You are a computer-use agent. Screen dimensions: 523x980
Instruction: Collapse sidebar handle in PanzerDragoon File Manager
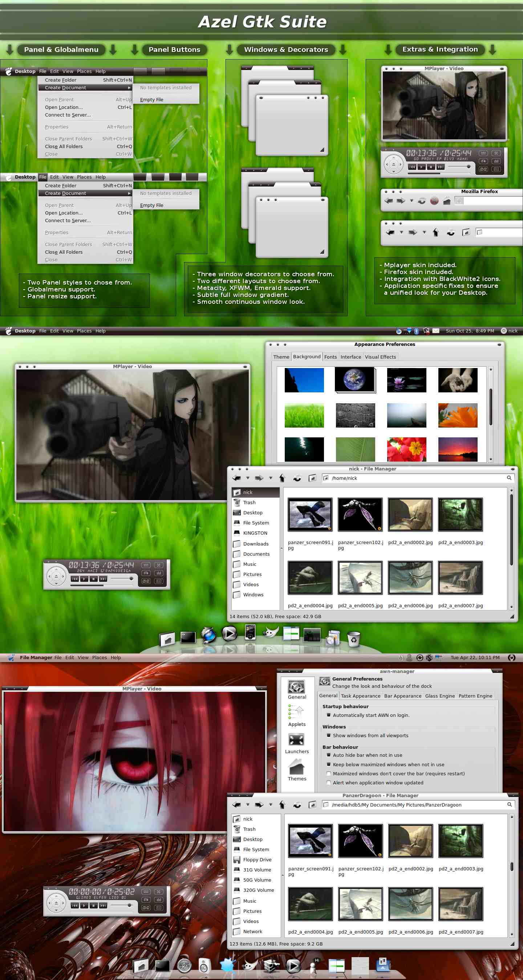pos(283,875)
